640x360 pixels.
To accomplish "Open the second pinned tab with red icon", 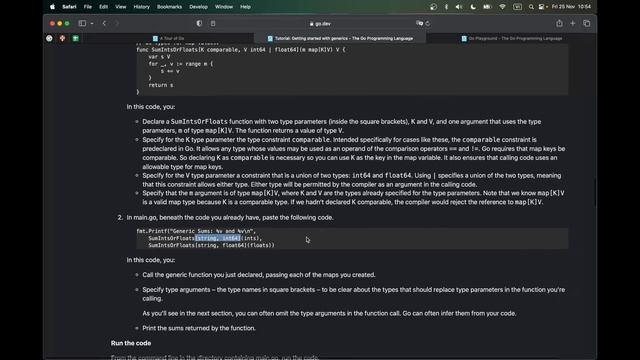I will click(x=62, y=38).
